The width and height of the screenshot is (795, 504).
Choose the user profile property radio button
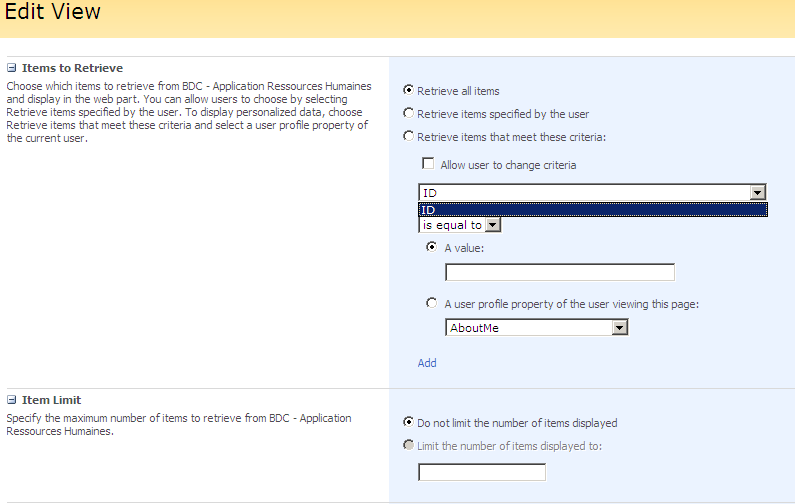432,303
